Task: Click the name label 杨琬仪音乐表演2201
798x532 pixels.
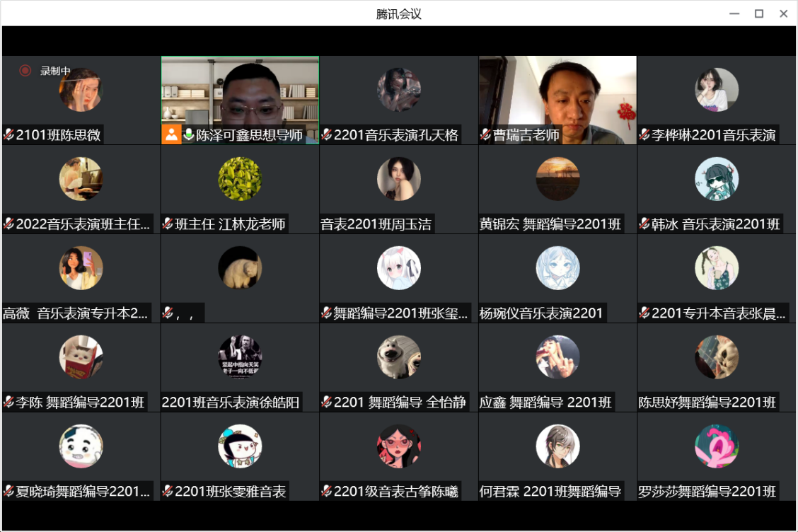Action: [541, 313]
